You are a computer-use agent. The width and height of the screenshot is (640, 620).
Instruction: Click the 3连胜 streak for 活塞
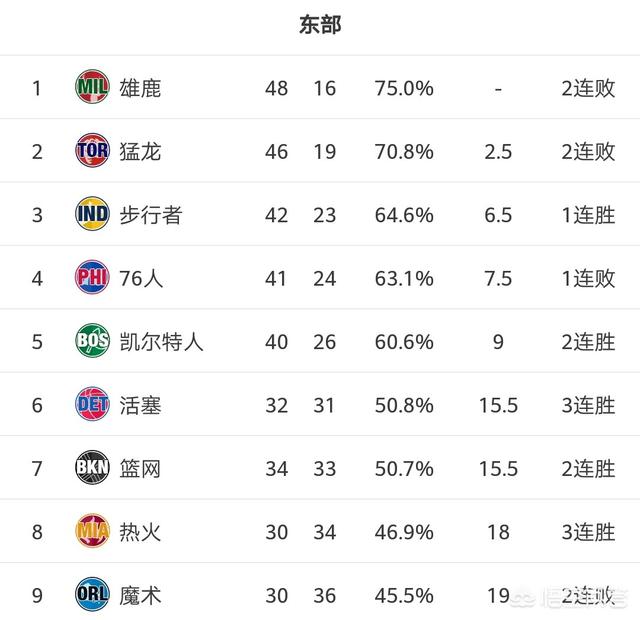(588, 405)
